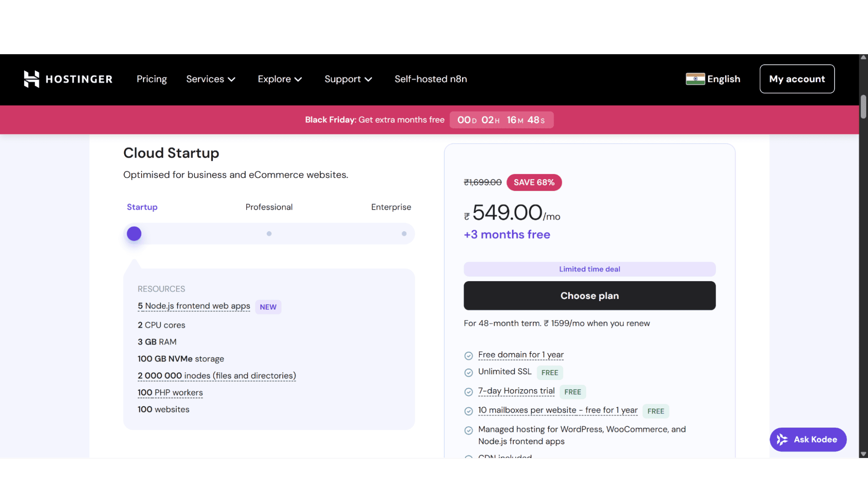Click 'Black Friday: Get extra months free' text
This screenshot has height=488, width=868.
375,120
